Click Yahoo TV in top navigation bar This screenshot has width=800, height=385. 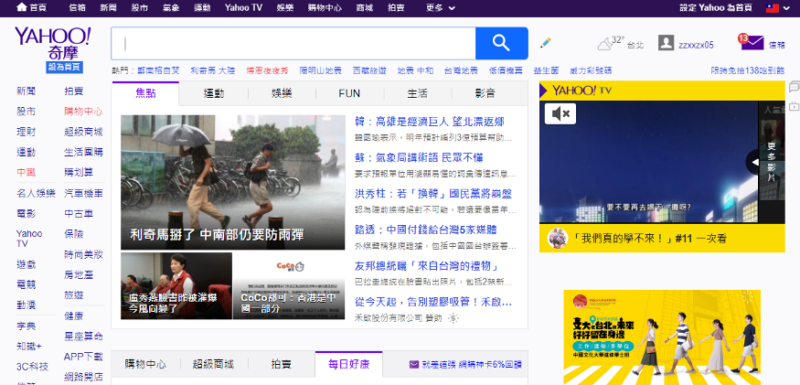pyautogui.click(x=243, y=8)
